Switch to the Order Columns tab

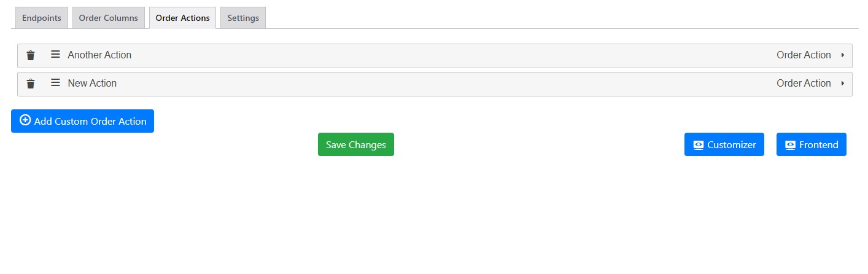tap(109, 18)
